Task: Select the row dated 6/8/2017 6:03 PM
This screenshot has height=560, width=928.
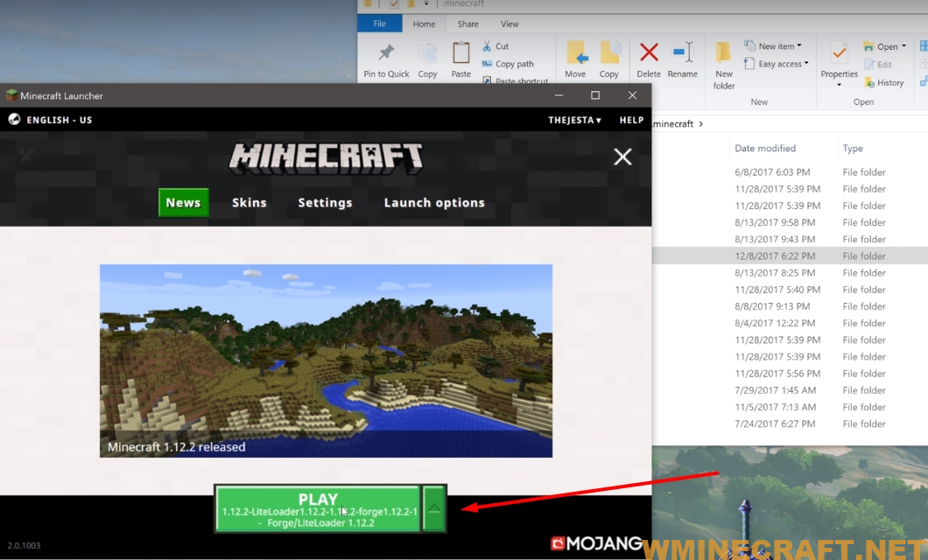Action: [790, 172]
